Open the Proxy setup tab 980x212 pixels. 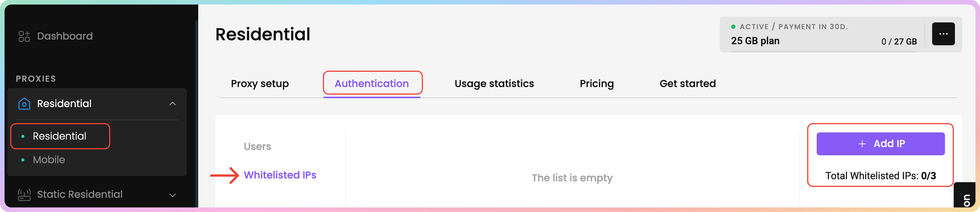(259, 83)
